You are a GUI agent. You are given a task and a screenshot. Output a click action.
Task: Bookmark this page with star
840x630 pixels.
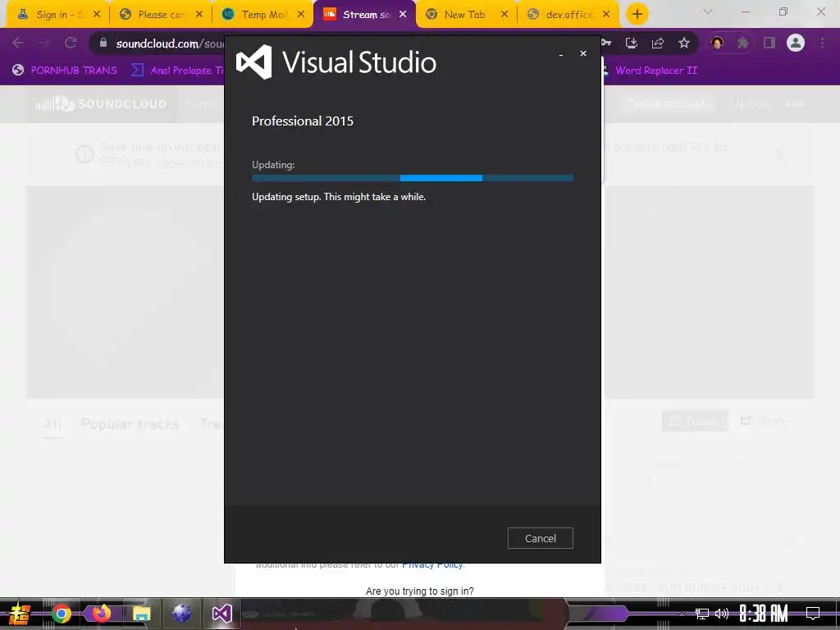tap(684, 43)
